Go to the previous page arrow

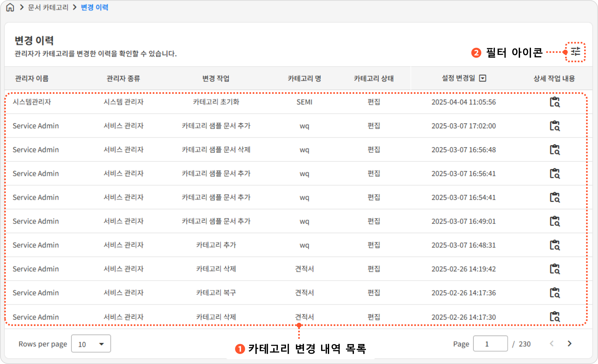pyautogui.click(x=552, y=344)
